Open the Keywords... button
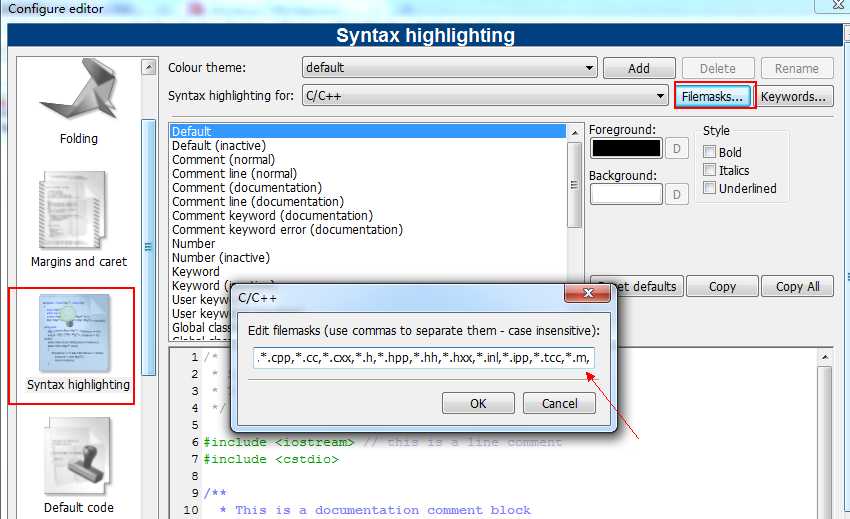 tap(794, 97)
